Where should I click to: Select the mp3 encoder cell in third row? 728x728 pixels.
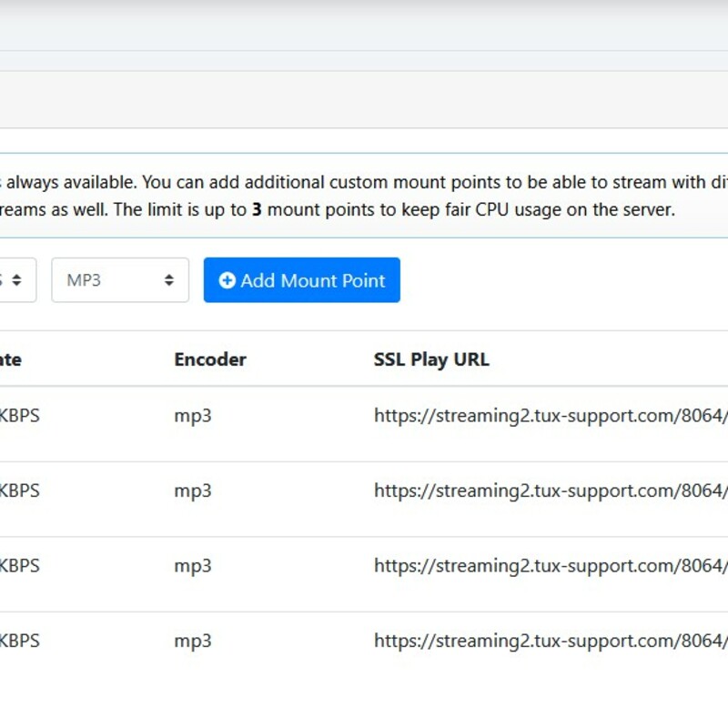pyautogui.click(x=193, y=565)
